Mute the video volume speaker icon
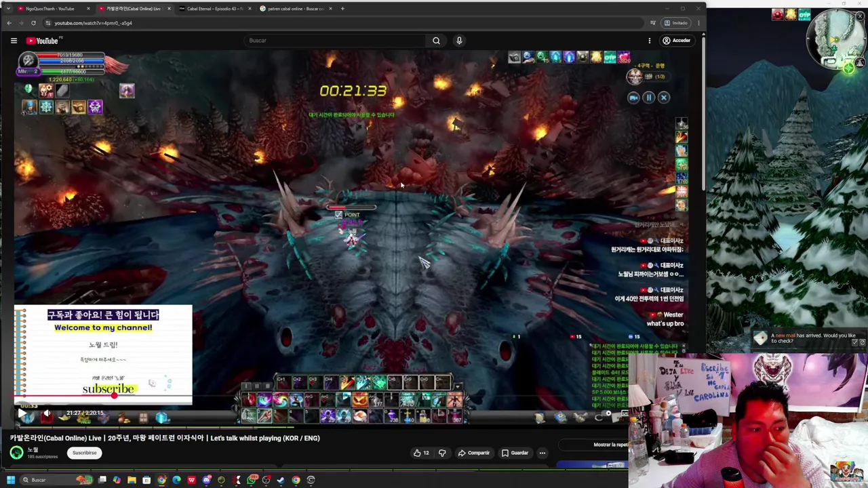This screenshot has height=488, width=868. tap(47, 413)
